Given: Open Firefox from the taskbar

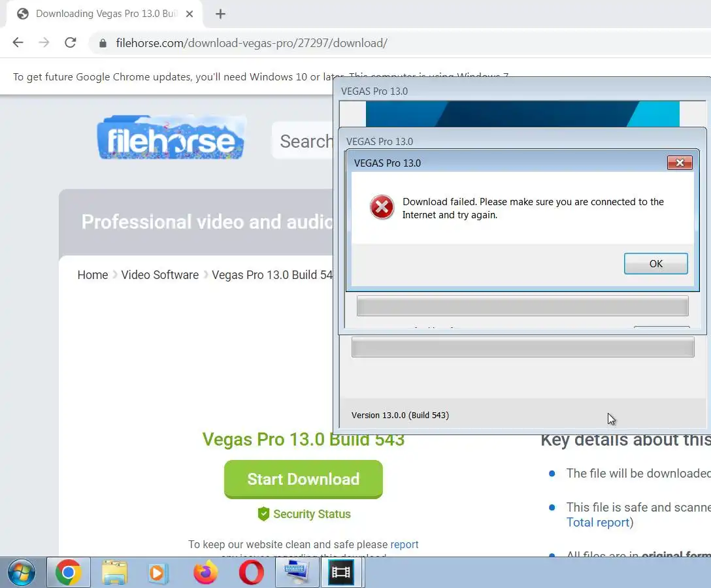Looking at the screenshot, I should pyautogui.click(x=205, y=572).
